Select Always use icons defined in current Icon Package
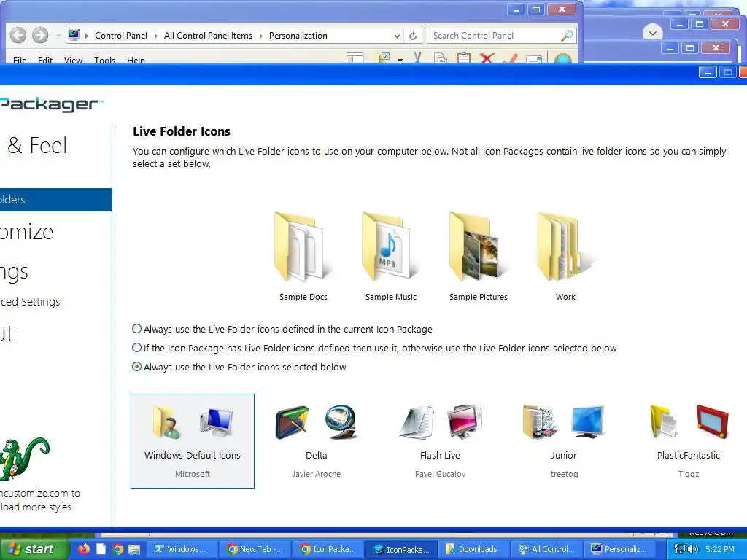This screenshot has width=747, height=560. click(136, 329)
